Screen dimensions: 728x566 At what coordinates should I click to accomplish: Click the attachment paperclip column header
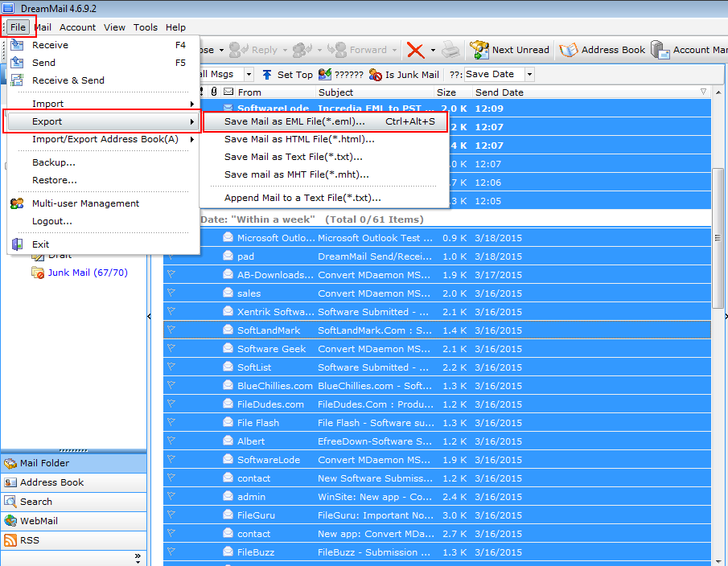(x=213, y=92)
